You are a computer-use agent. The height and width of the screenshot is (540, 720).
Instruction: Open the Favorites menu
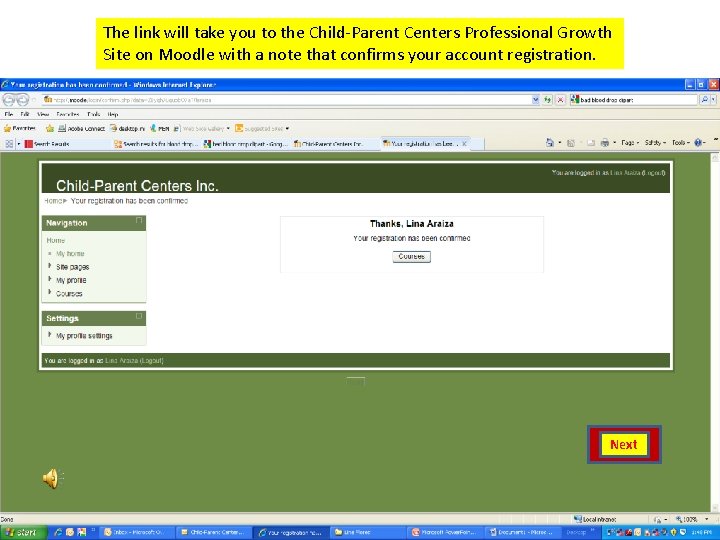tap(68, 114)
